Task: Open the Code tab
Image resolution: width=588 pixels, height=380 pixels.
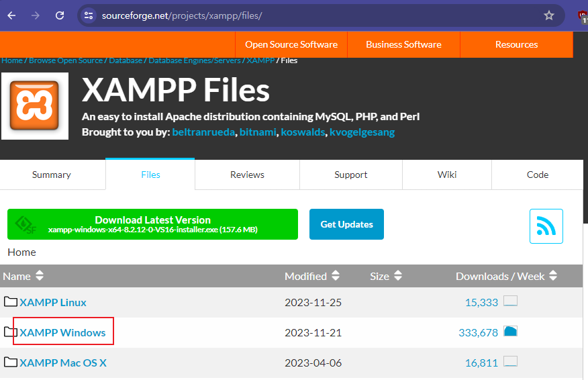Action: pos(538,175)
